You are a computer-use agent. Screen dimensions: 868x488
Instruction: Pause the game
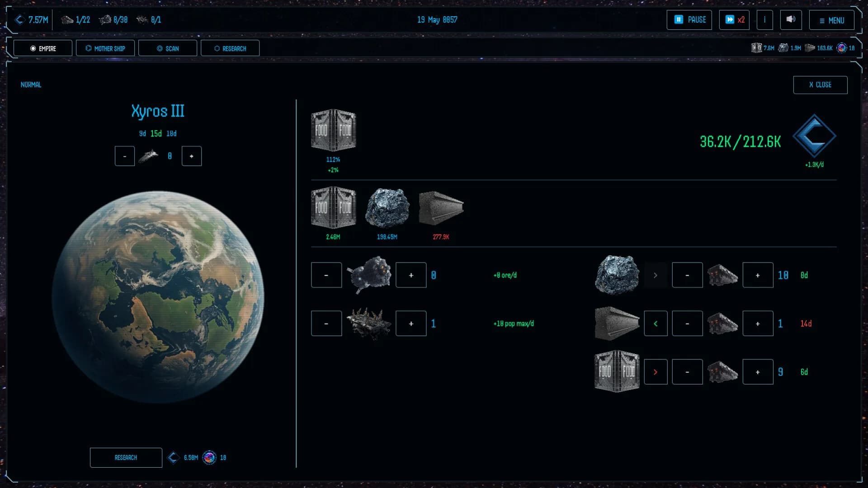[689, 20]
